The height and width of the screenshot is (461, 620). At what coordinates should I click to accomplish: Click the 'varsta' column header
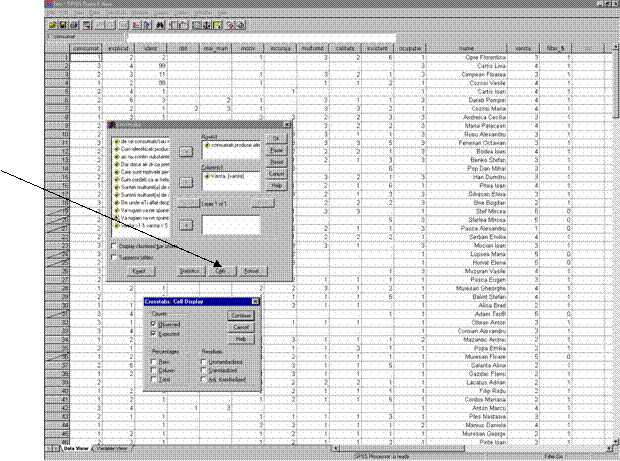(x=523, y=48)
